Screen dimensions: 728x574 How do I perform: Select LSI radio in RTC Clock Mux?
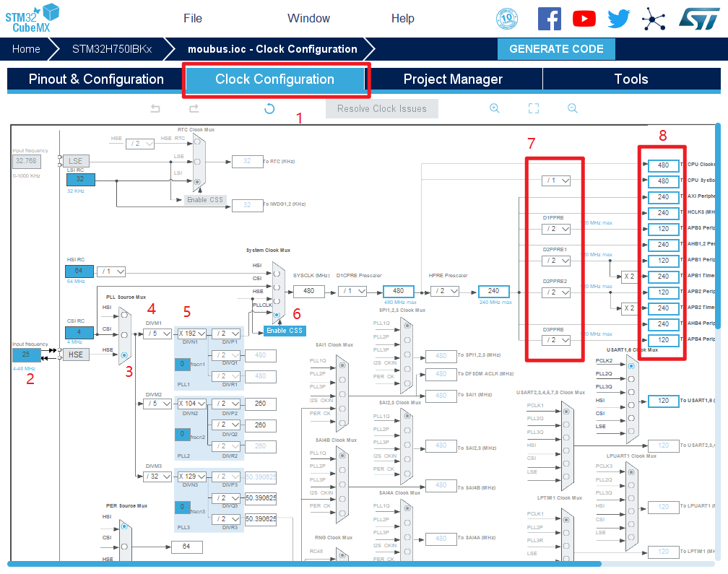point(198,181)
